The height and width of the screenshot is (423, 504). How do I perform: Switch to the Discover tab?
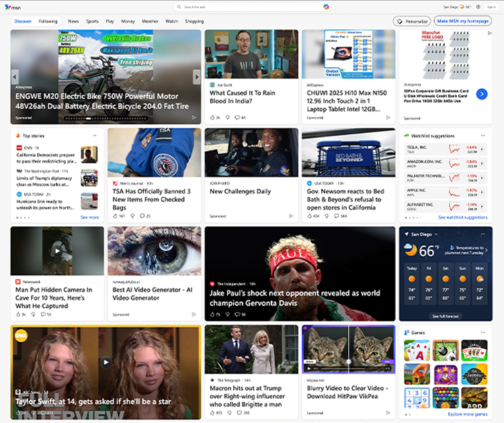(x=23, y=21)
